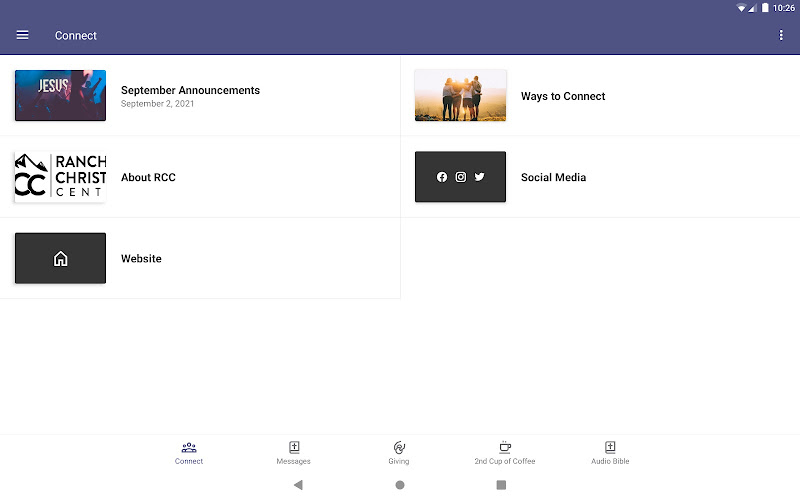800x500 pixels.
Task: Open the hamburger navigation menu
Action: coord(22,35)
